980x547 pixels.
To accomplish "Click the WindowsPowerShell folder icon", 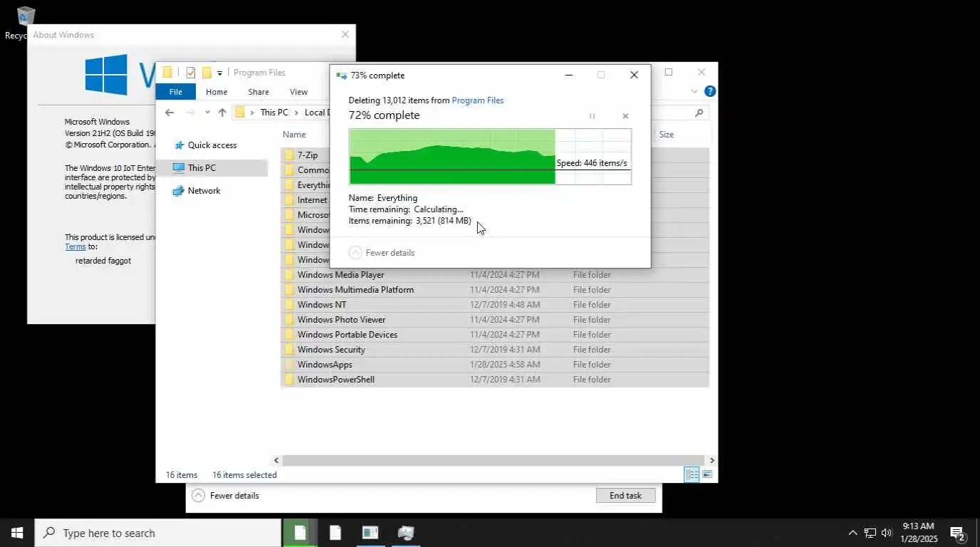I will click(289, 380).
